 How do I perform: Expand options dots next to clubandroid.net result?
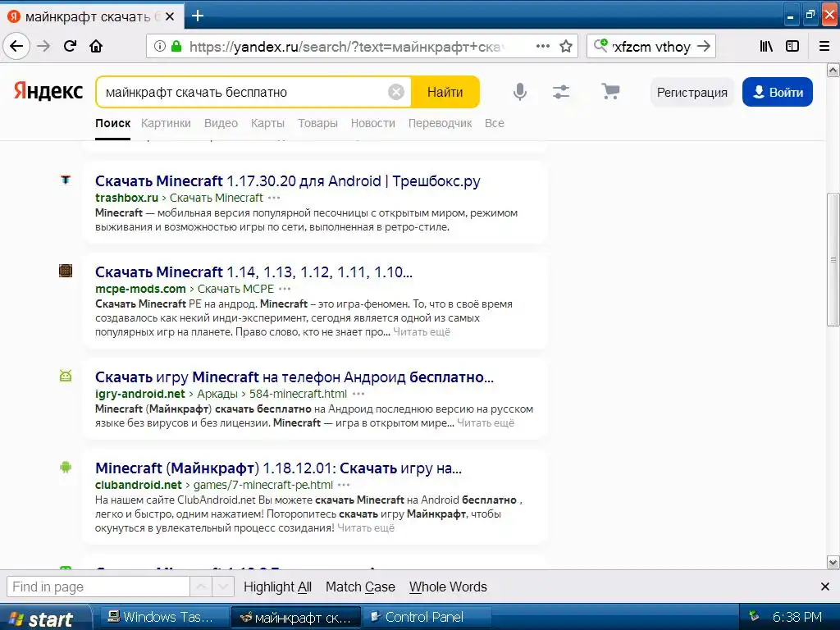(x=344, y=485)
